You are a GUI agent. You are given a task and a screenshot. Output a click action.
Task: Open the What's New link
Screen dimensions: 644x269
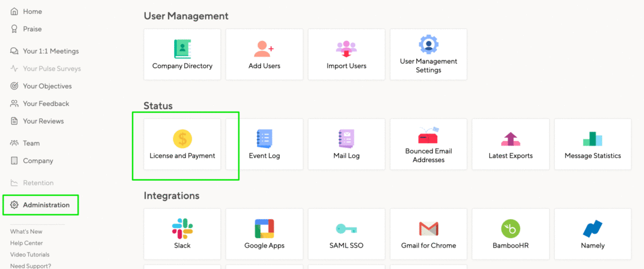pos(26,232)
